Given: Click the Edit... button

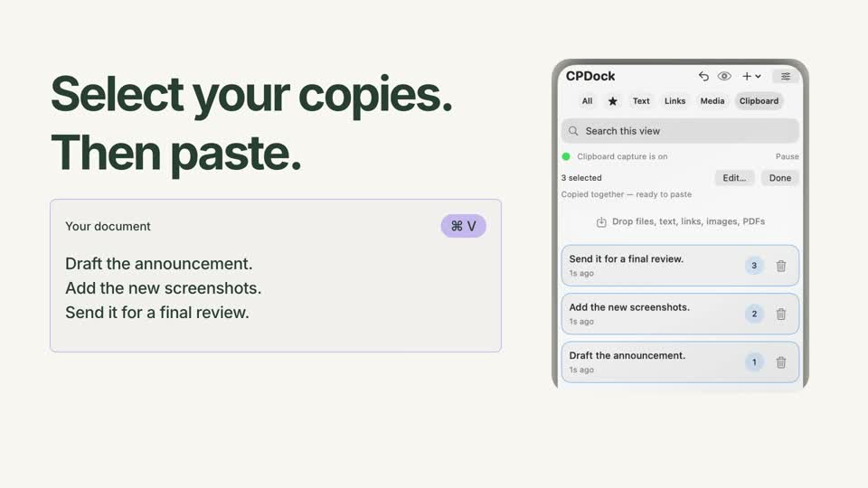Looking at the screenshot, I should (734, 178).
